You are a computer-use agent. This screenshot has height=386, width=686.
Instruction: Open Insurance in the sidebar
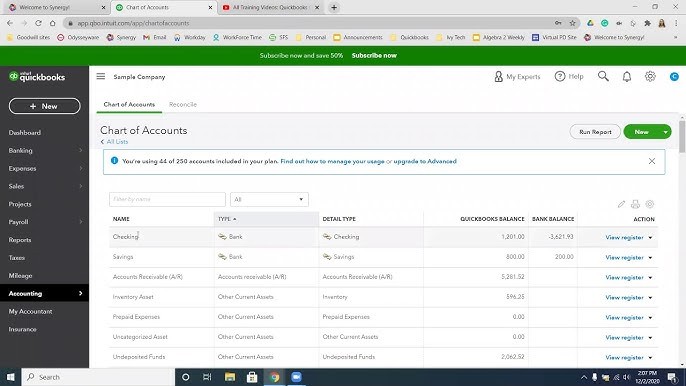[x=22, y=329]
